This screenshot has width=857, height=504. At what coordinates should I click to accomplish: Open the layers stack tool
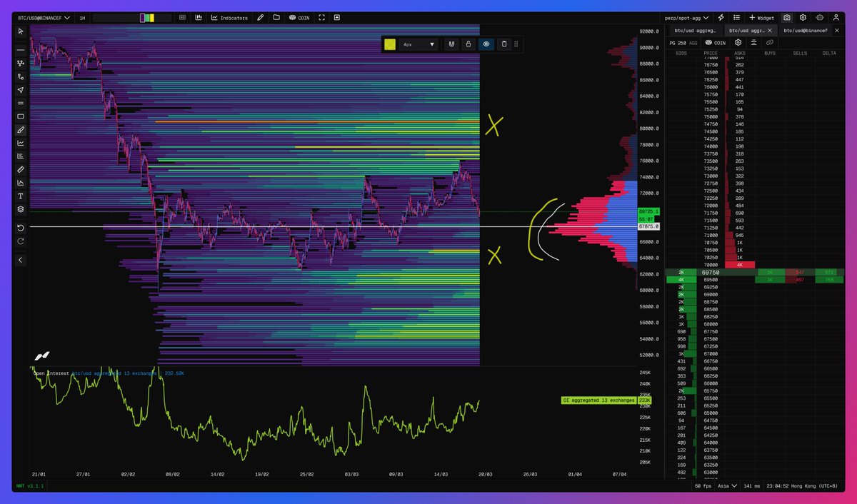coord(21,209)
